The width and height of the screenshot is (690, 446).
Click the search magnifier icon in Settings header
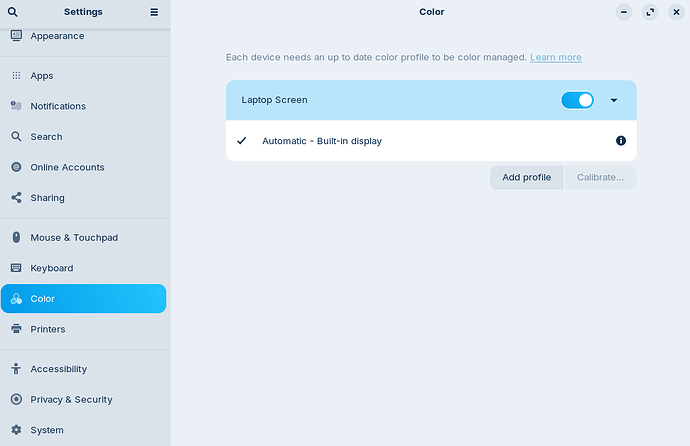click(13, 12)
